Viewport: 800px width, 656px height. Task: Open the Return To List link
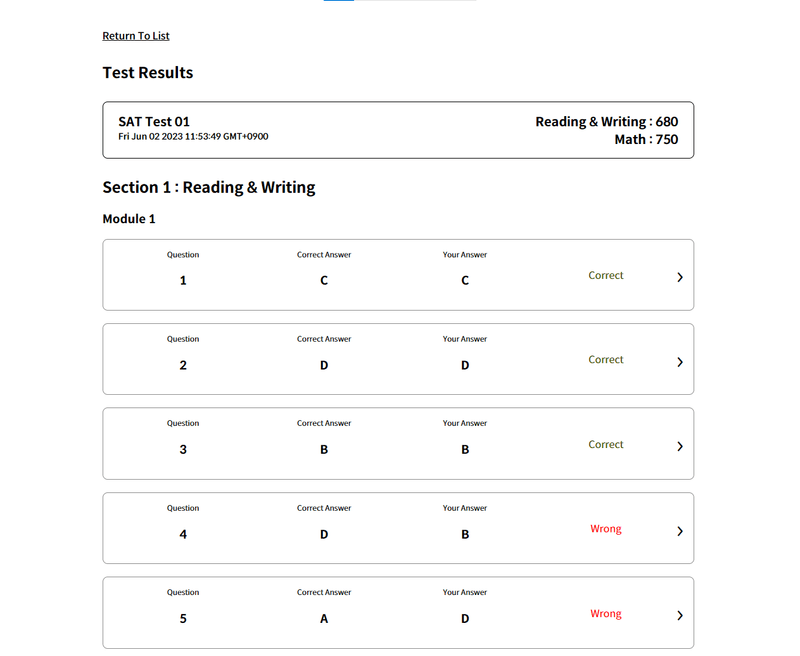click(x=135, y=36)
